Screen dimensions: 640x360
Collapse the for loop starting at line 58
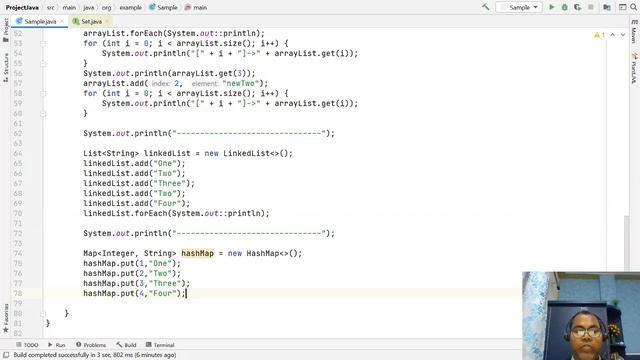(x=43, y=93)
